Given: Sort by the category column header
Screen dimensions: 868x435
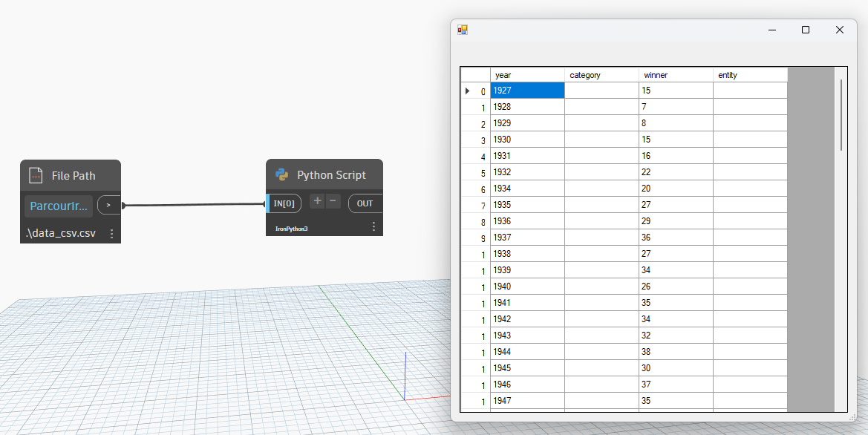Looking at the screenshot, I should coord(601,75).
